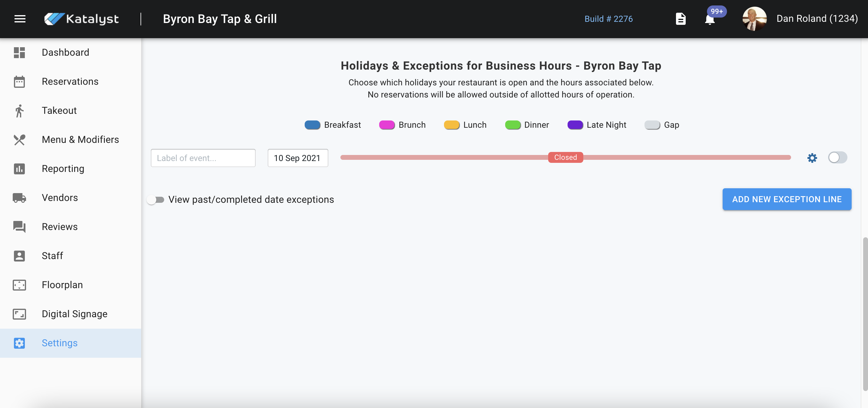Enable View past/completed date exceptions
The width and height of the screenshot is (868, 408).
pos(155,200)
